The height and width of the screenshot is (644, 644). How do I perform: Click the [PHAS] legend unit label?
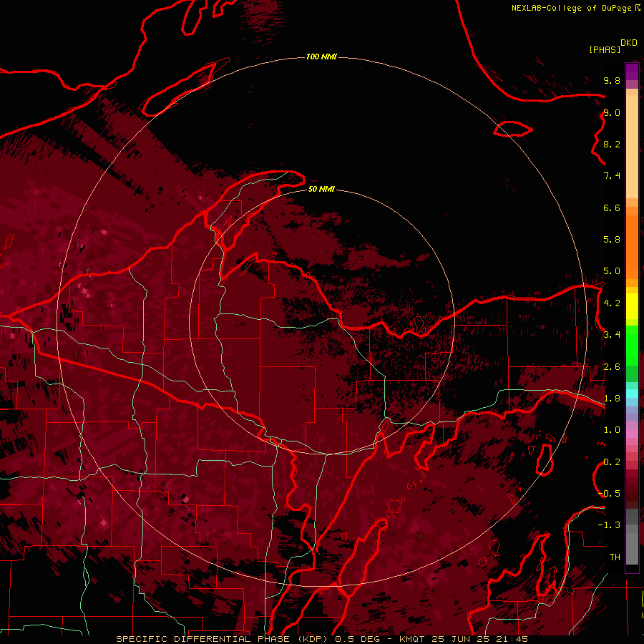pos(605,50)
